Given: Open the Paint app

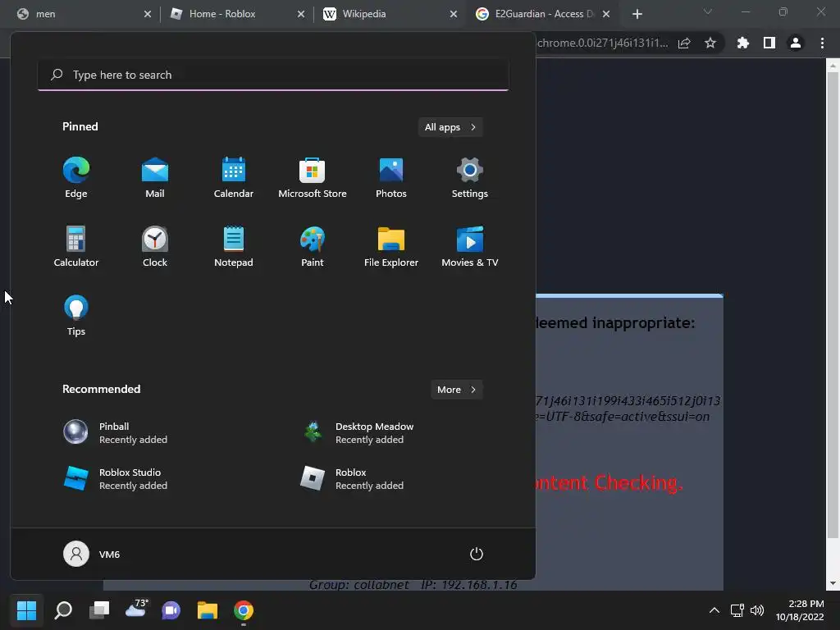Looking at the screenshot, I should click(x=313, y=246).
